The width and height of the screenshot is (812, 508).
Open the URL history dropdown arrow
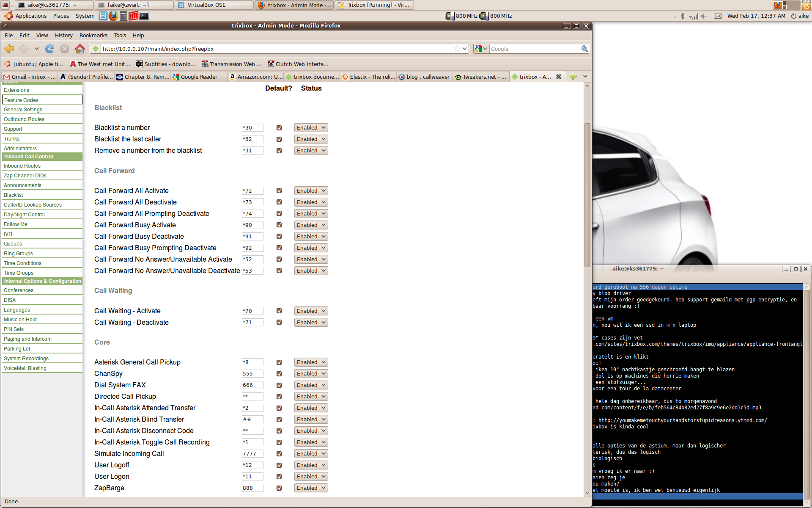[x=465, y=49]
